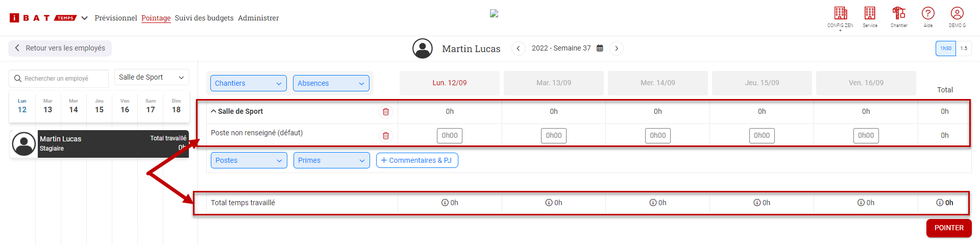Click the DEMO G user account icon
The image size is (980, 245).
[x=957, y=14]
